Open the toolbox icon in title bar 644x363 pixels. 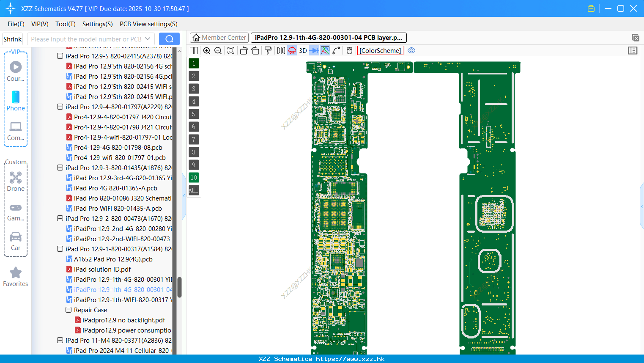pos(591,8)
